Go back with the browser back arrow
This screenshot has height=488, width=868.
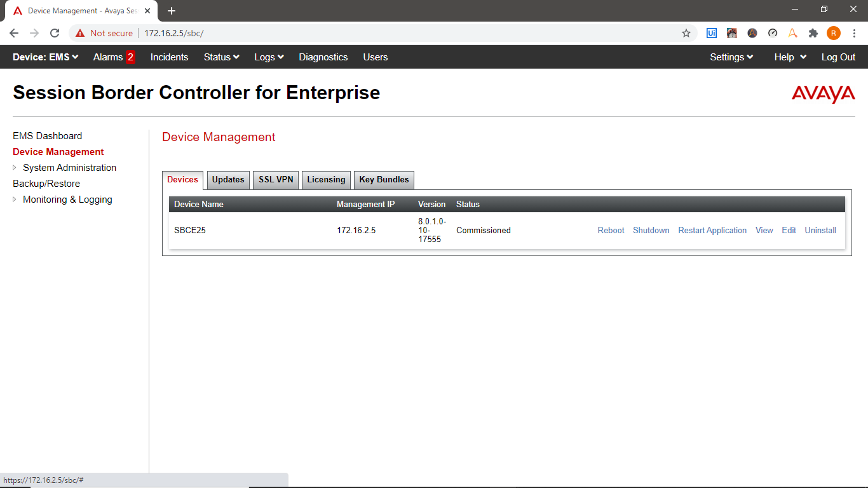14,33
